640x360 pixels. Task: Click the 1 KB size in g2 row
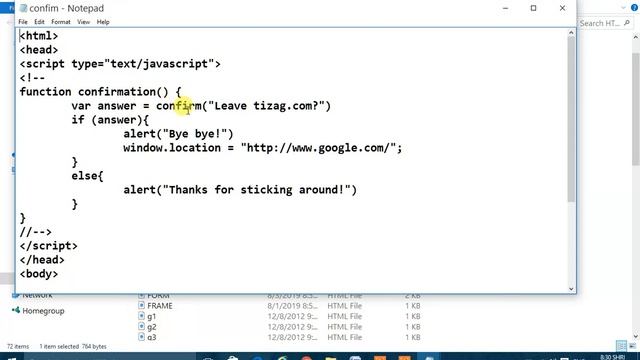coord(413,327)
